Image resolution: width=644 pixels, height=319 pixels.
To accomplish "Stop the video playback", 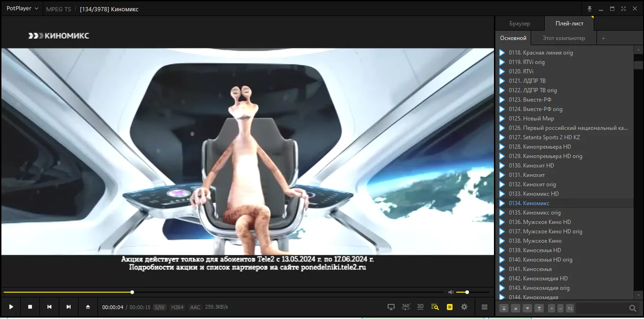I will 30,307.
